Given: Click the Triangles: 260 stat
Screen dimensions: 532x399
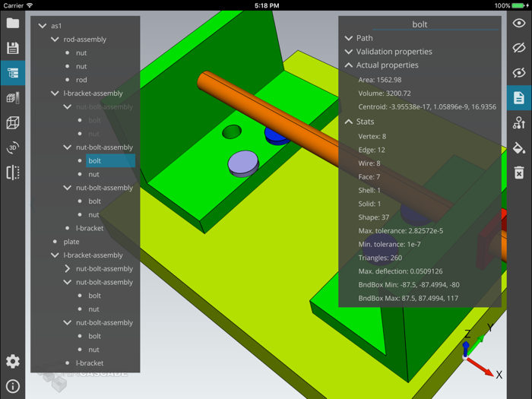Looking at the screenshot, I should point(380,258).
